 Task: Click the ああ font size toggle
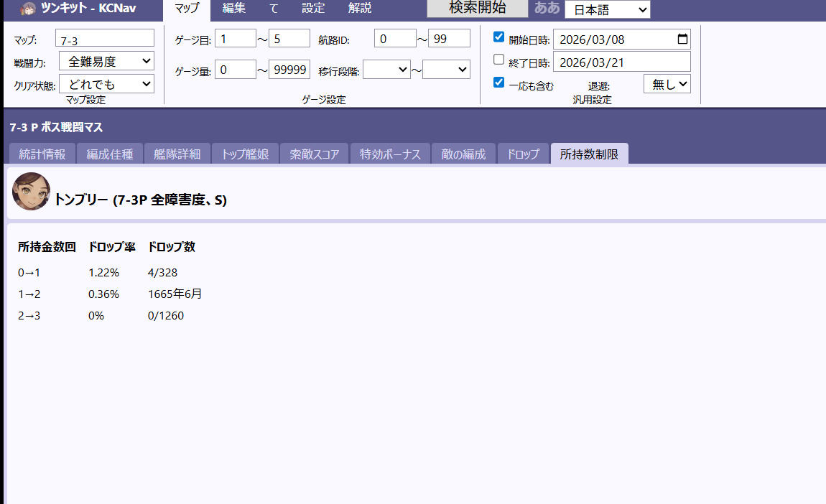[x=547, y=9]
